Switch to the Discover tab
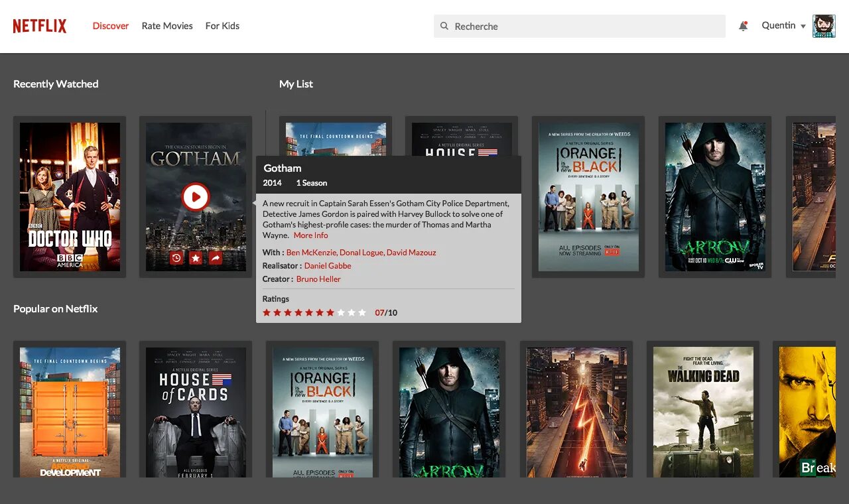Viewport: 849px width, 504px height. (x=111, y=26)
